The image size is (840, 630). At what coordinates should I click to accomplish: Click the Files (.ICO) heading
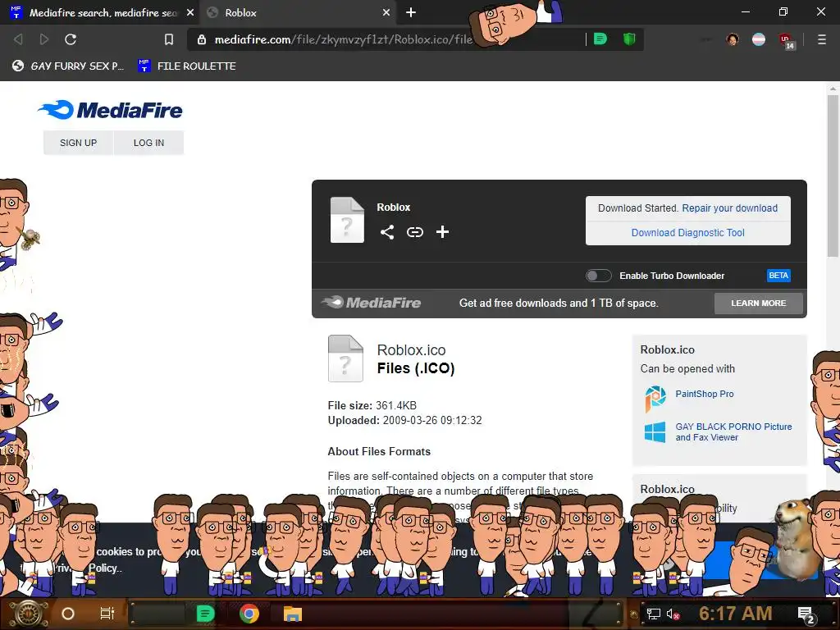416,368
